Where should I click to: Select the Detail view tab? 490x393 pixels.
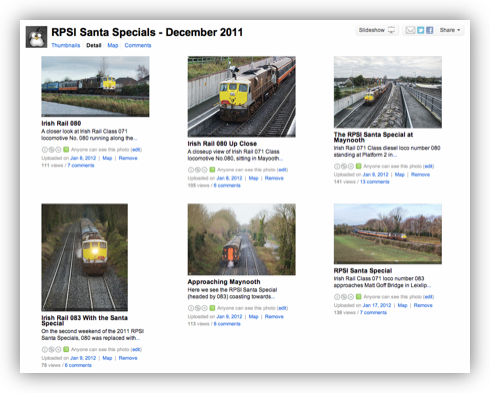(x=94, y=45)
